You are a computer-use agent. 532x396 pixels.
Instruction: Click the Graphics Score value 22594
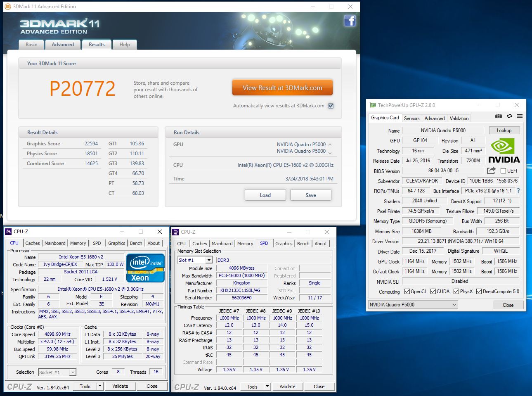coord(91,144)
